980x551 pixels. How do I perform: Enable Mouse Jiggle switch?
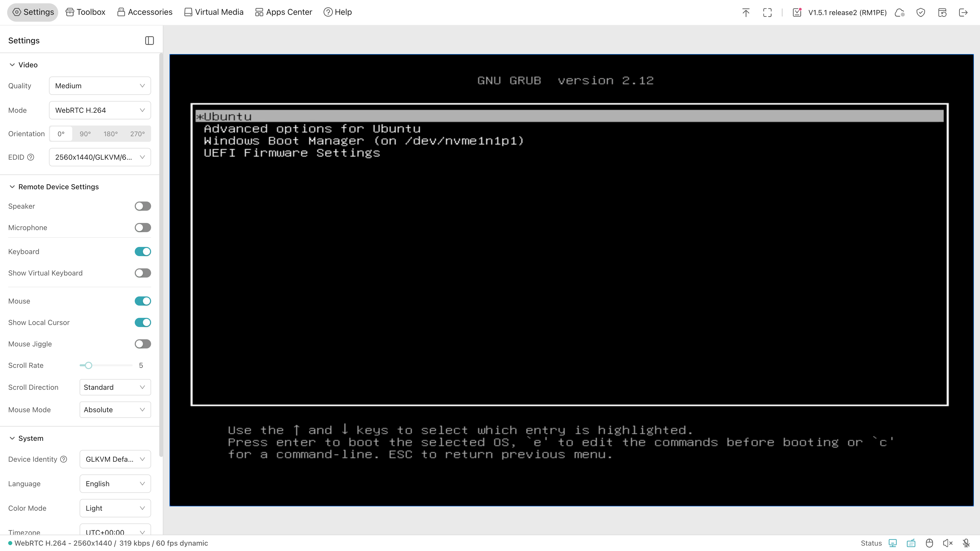143,344
